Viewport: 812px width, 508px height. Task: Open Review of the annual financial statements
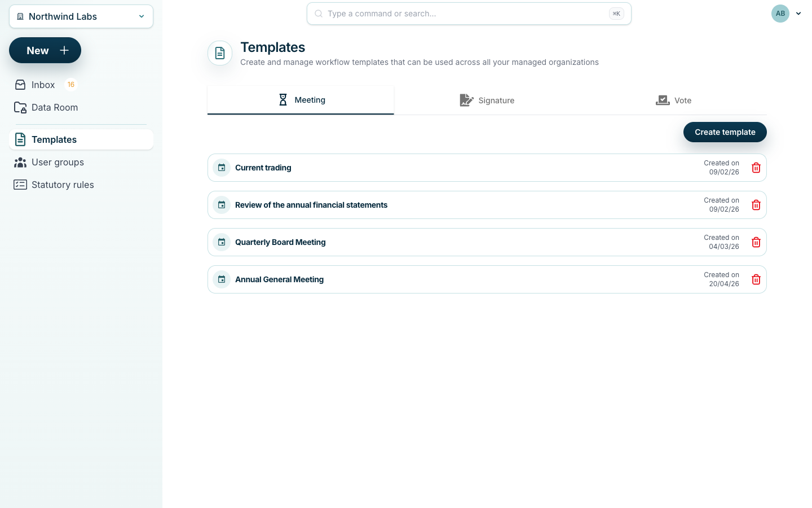click(487, 205)
